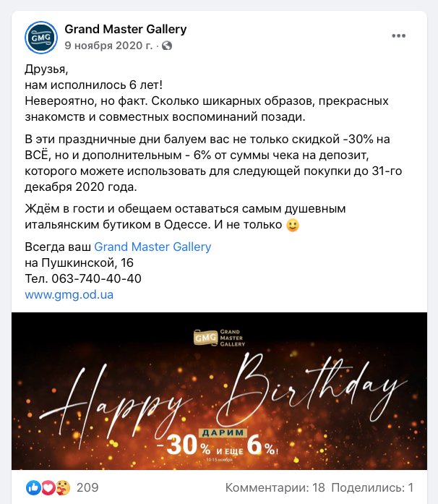
Task: Open the three-dots post options menu
Action: pyautogui.click(x=398, y=35)
